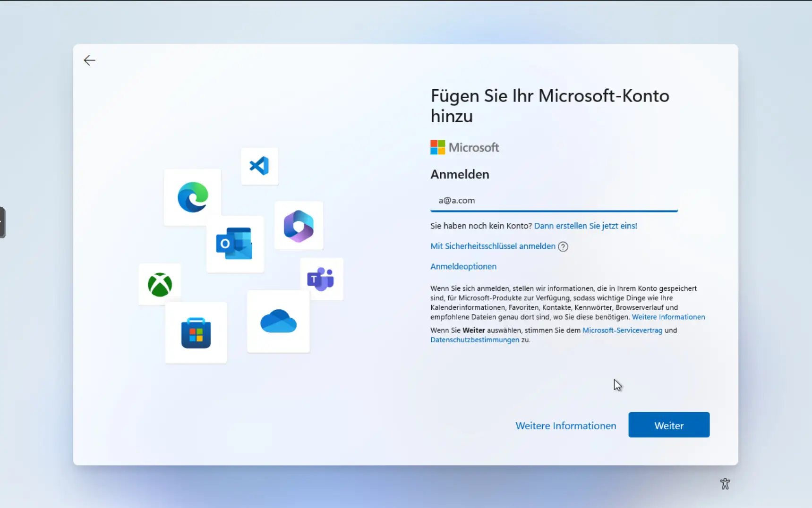Open the Anmeldeoptionen link
This screenshot has height=508, width=812.
click(x=463, y=266)
